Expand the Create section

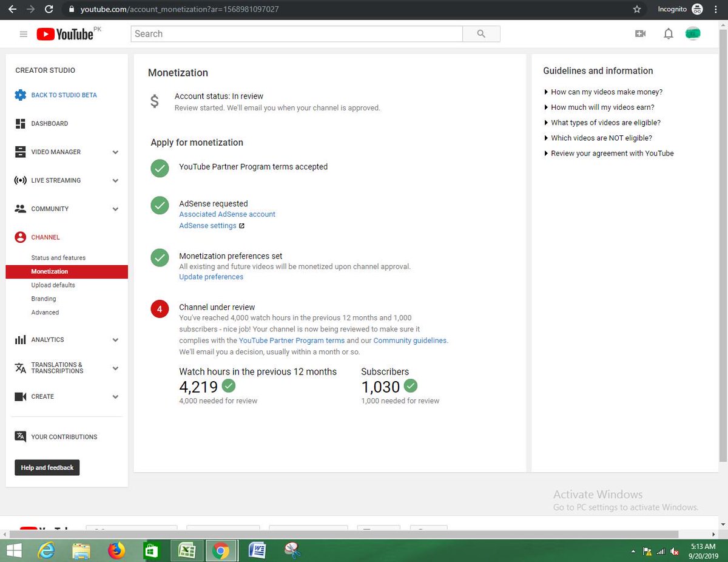tap(115, 397)
